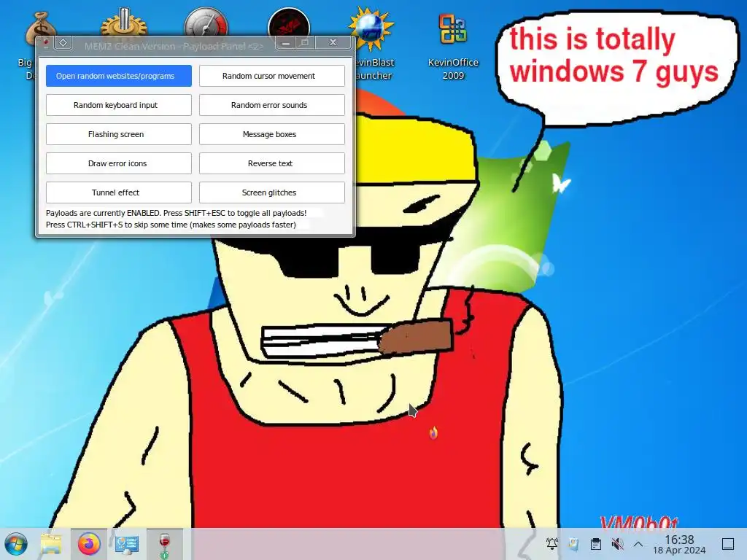This screenshot has height=560, width=747.
Task: Click the 'Press CTRL+SHIFT+S to skip' hint text
Action: (171, 225)
